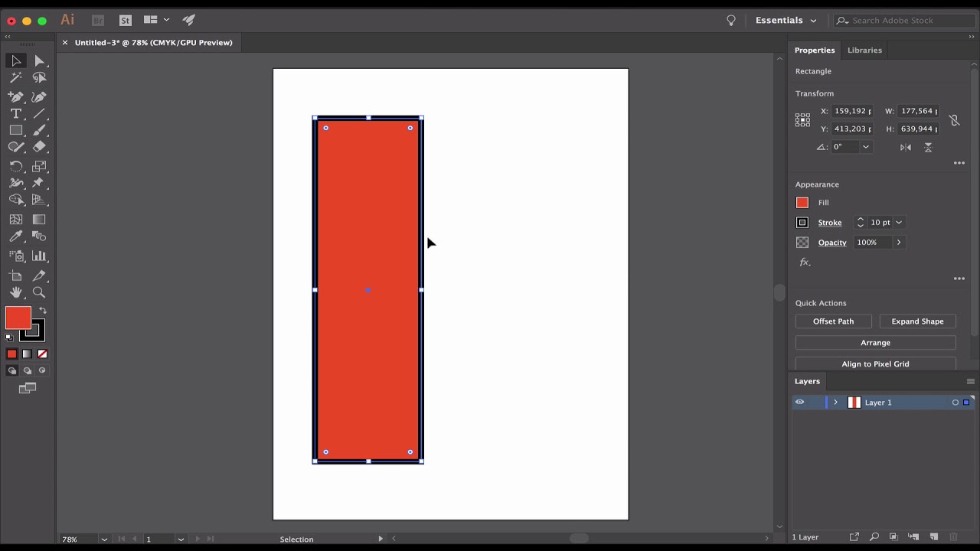Open Layers panel menu
The image size is (980, 551).
[970, 381]
